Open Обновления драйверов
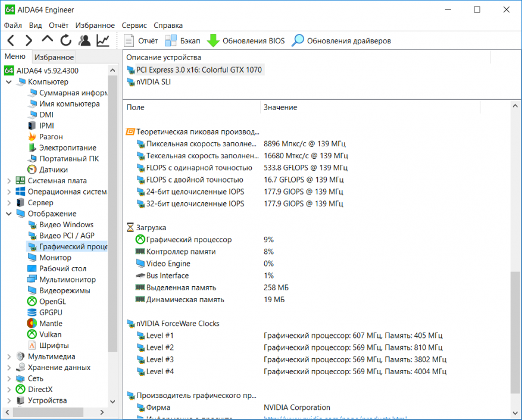The image size is (522, 420). click(x=341, y=40)
